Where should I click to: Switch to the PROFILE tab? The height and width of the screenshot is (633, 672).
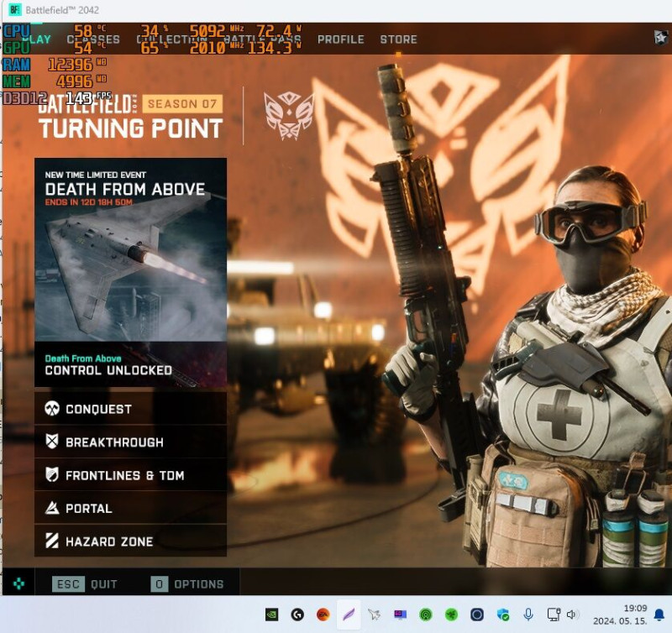click(x=341, y=39)
